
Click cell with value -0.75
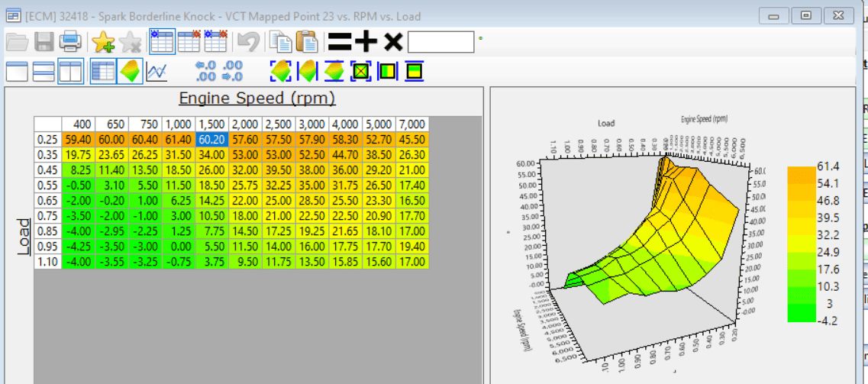pos(179,263)
